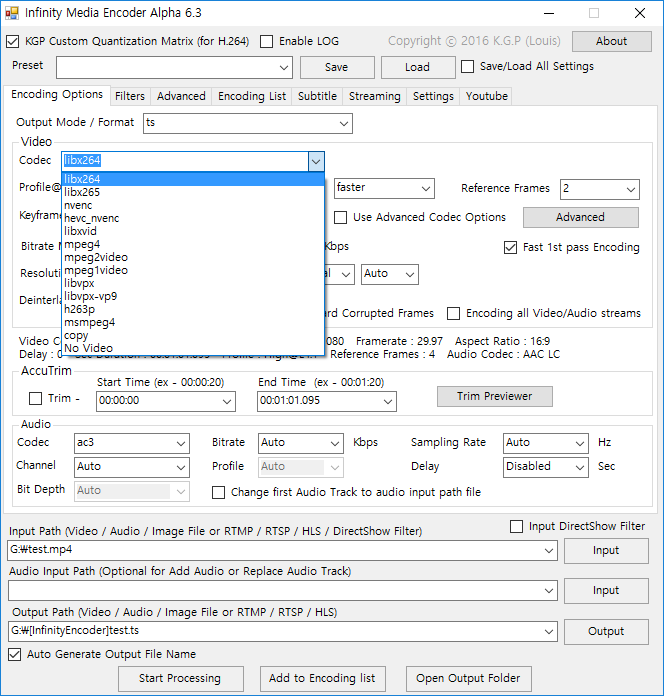Toggle KGP Custom Quantization Matrix checkbox

pos(13,42)
